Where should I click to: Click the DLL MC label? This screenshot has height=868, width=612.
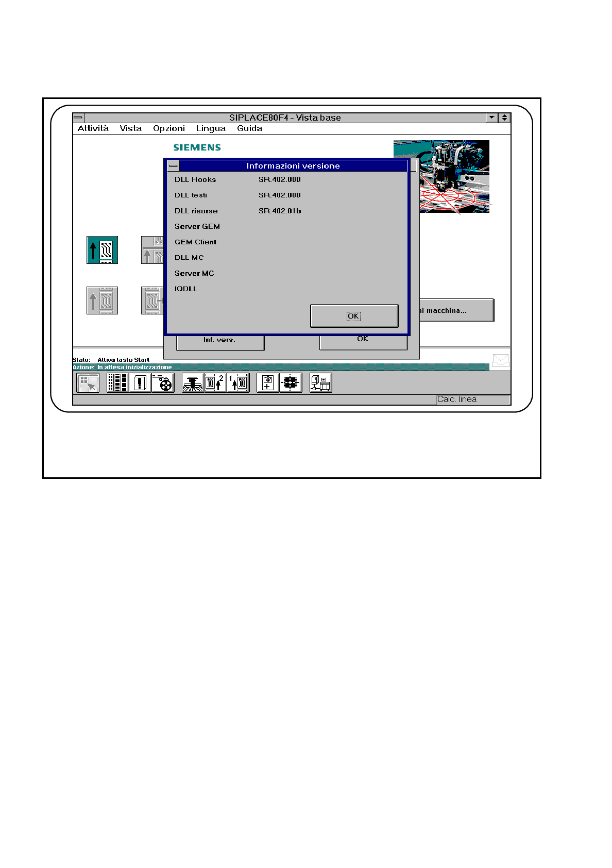(189, 257)
